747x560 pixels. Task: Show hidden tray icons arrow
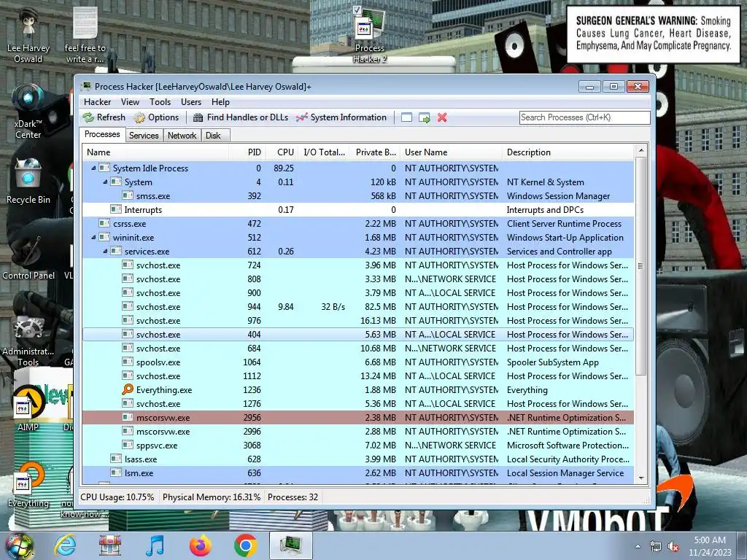[x=638, y=546]
